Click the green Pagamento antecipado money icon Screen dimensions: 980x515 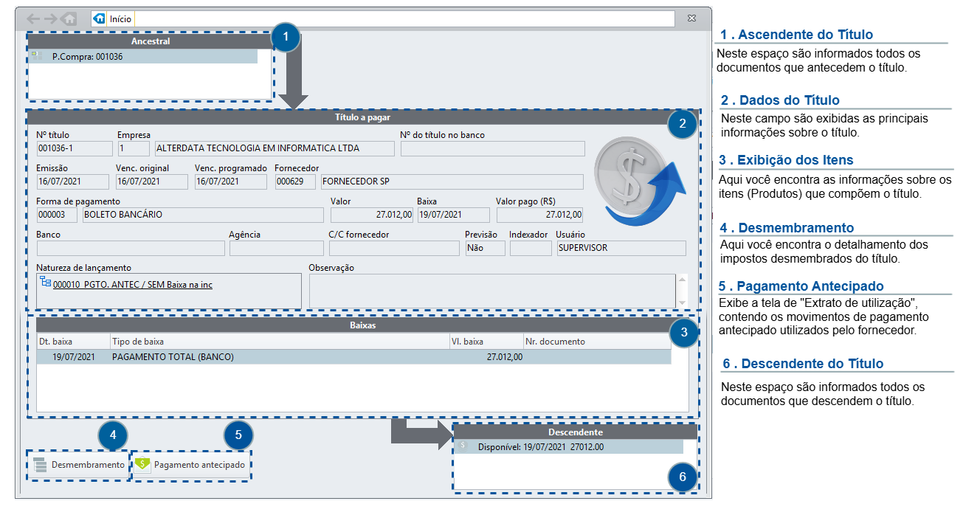pos(142,465)
